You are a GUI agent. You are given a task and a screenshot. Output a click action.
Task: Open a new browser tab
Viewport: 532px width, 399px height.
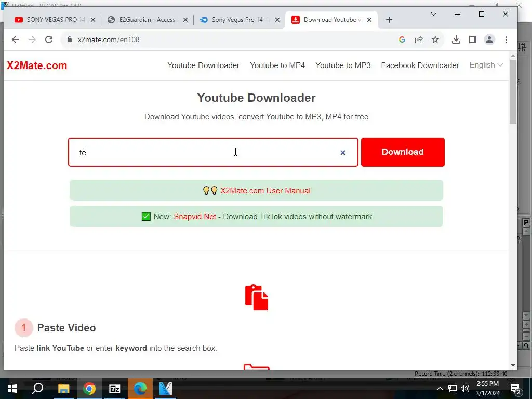[x=389, y=20]
